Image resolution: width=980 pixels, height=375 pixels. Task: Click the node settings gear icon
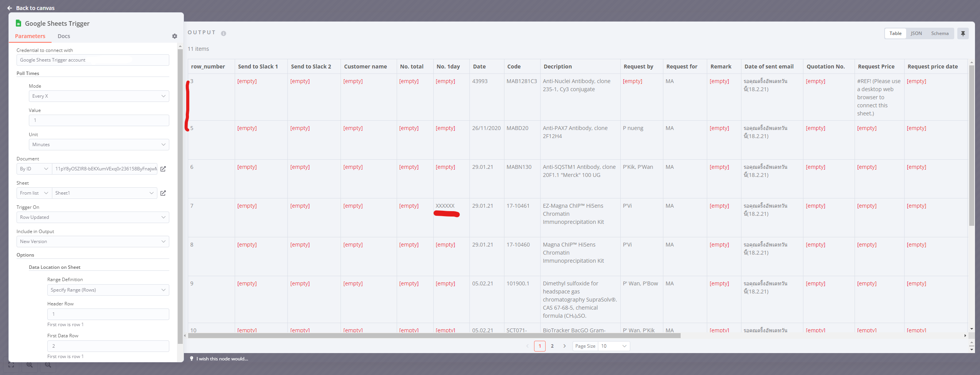pyautogui.click(x=175, y=36)
